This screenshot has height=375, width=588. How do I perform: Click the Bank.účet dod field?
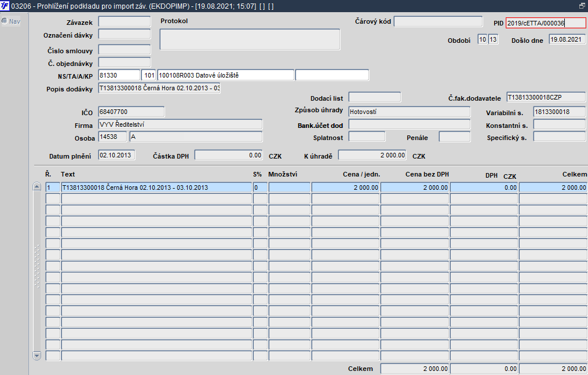[x=409, y=124]
